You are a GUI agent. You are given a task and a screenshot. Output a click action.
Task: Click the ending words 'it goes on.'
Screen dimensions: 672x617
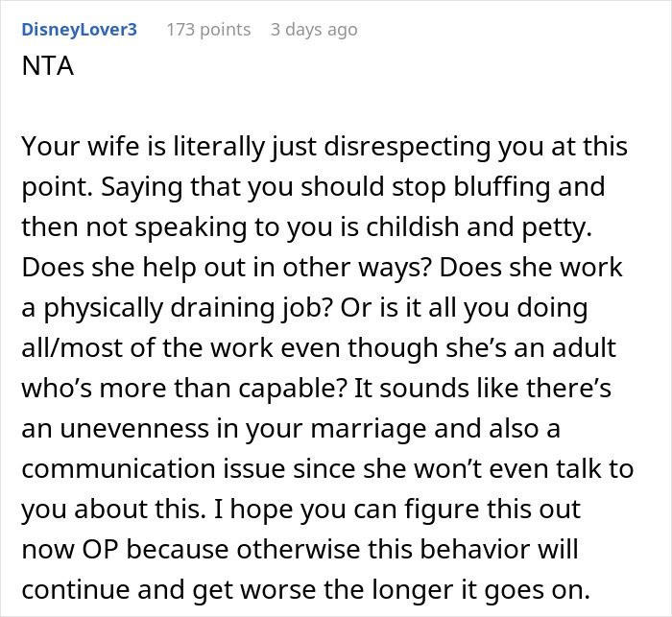(x=526, y=590)
